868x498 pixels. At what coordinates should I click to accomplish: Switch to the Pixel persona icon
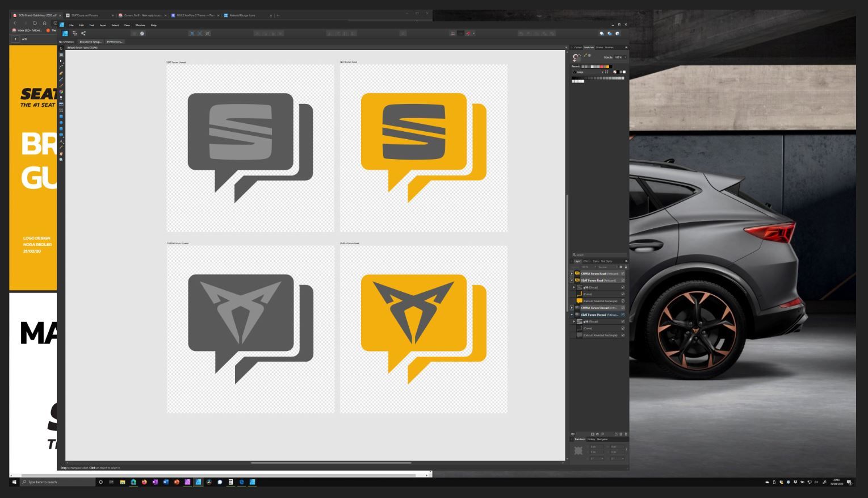[74, 34]
